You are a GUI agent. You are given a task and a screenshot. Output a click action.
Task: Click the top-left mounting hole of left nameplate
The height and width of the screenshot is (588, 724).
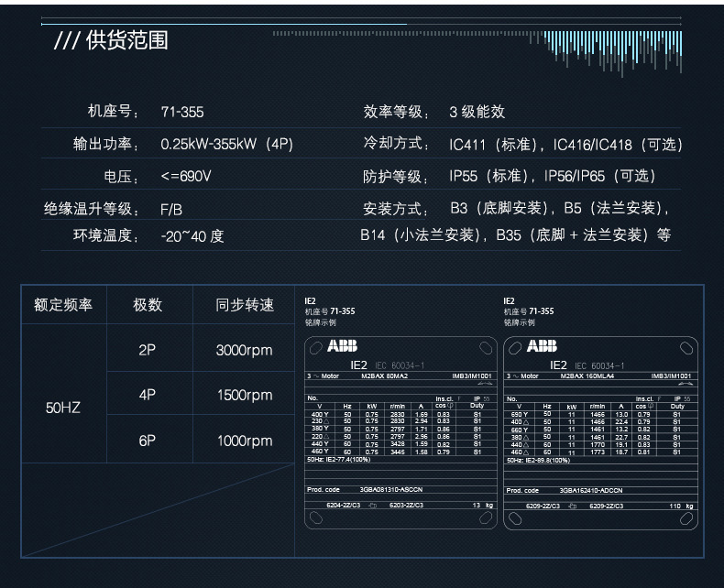click(313, 347)
